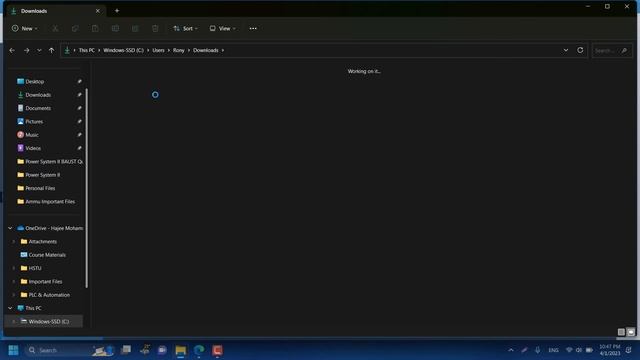Click the pin icon beside Music
The image size is (640, 360).
(x=79, y=135)
